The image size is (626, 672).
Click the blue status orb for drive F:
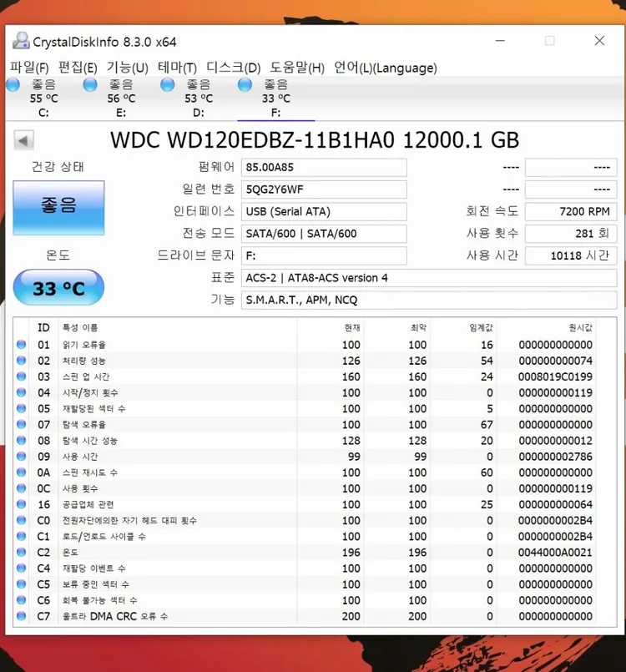pos(245,85)
